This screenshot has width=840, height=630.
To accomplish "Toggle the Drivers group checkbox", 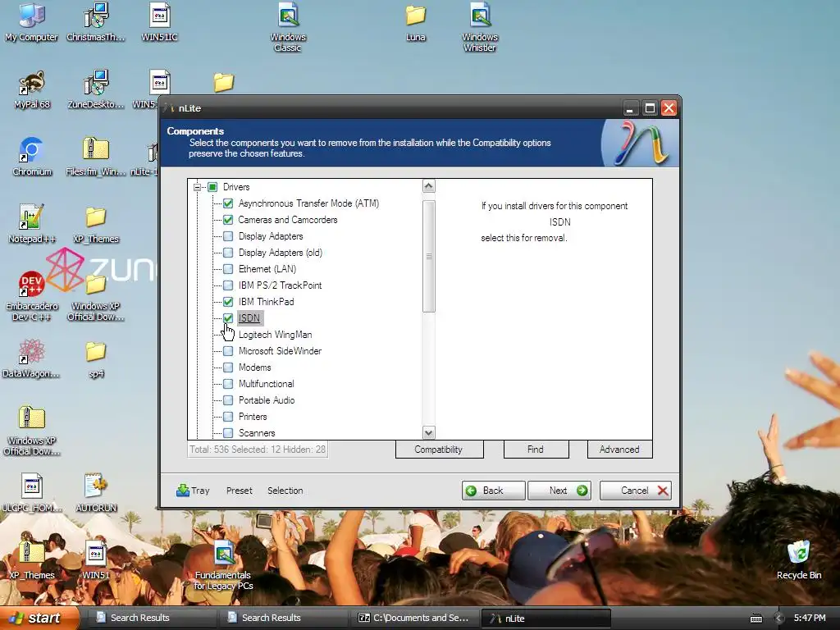I will (212, 187).
